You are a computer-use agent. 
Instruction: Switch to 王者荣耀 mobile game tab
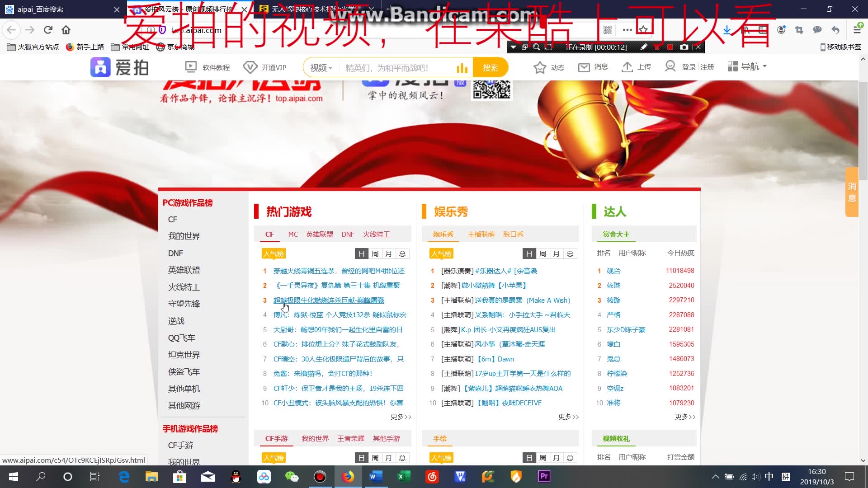point(351,438)
